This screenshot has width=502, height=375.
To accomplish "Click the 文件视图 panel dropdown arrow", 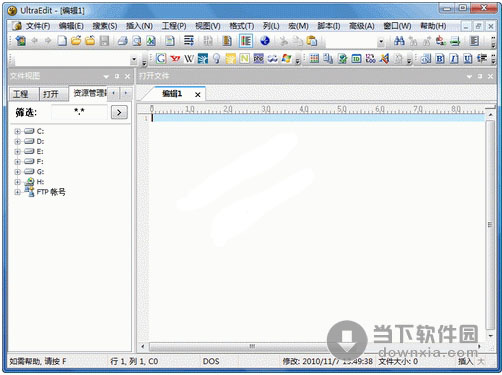I will (106, 77).
